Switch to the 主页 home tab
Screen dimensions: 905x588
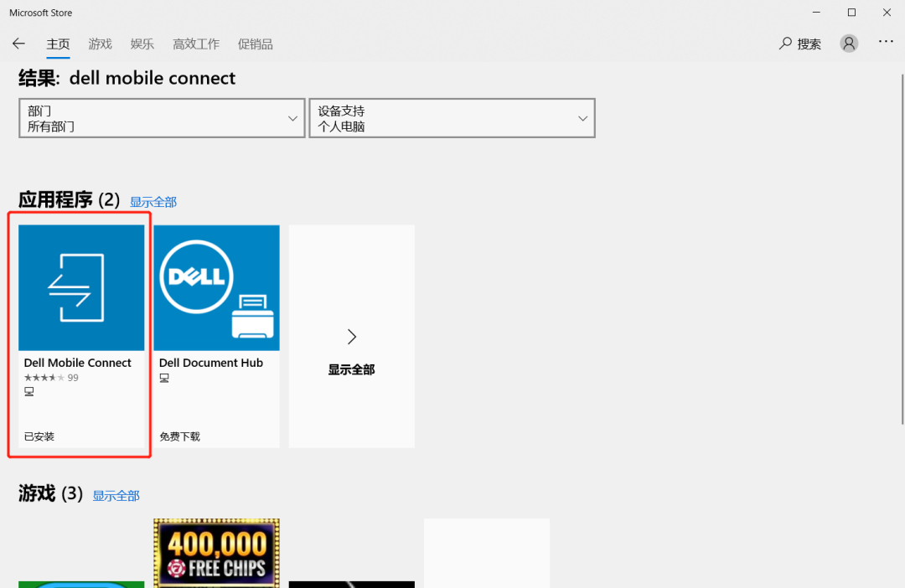58,44
